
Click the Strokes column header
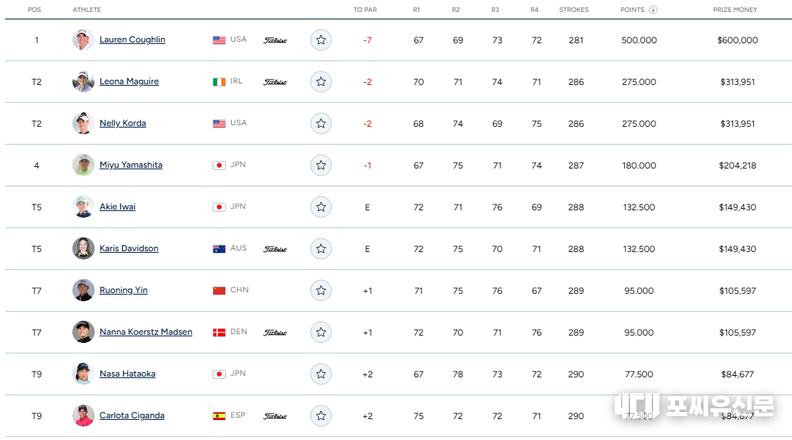click(x=574, y=10)
